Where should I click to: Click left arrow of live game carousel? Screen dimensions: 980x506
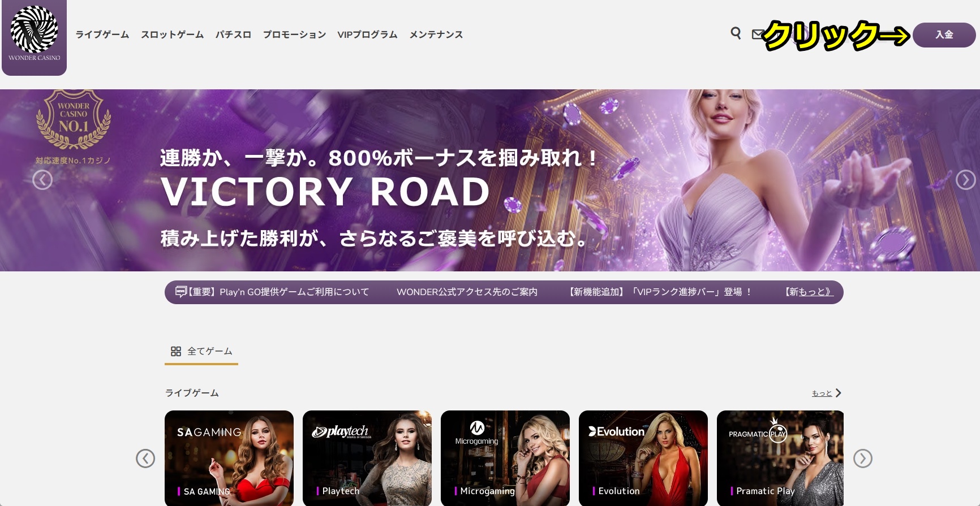(145, 458)
